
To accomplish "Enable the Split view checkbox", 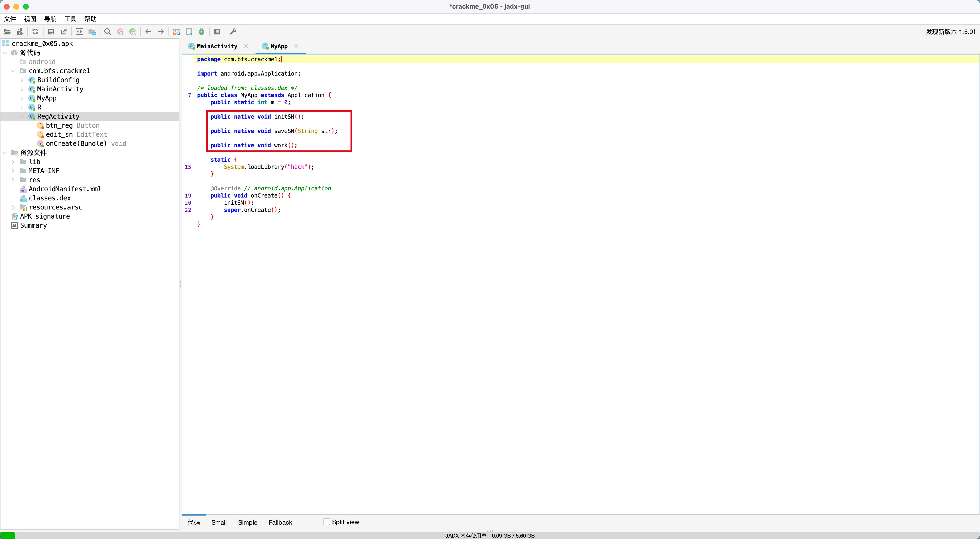I will [x=326, y=522].
